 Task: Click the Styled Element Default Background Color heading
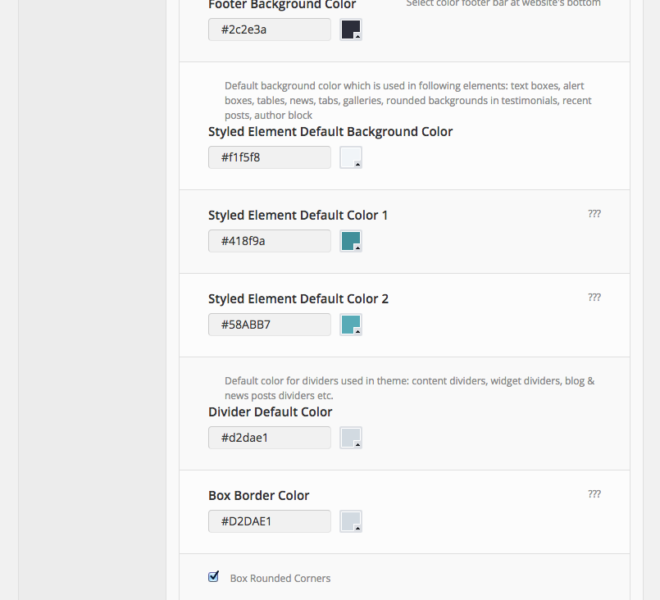pos(330,132)
